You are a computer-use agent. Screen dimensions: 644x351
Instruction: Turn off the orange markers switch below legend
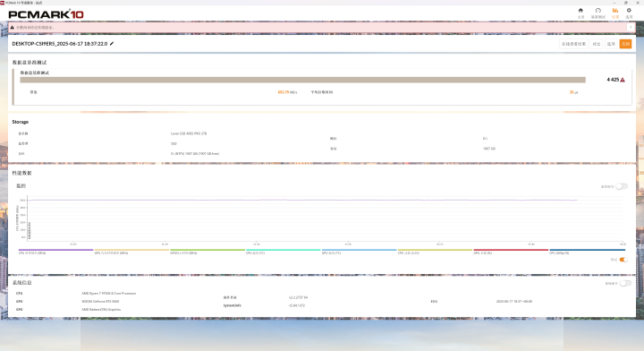623,260
